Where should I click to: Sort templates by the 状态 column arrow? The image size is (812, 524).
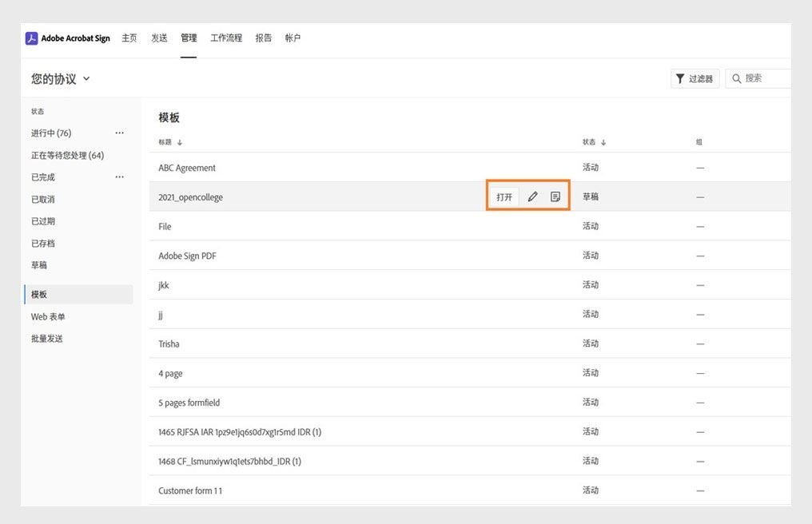(603, 142)
